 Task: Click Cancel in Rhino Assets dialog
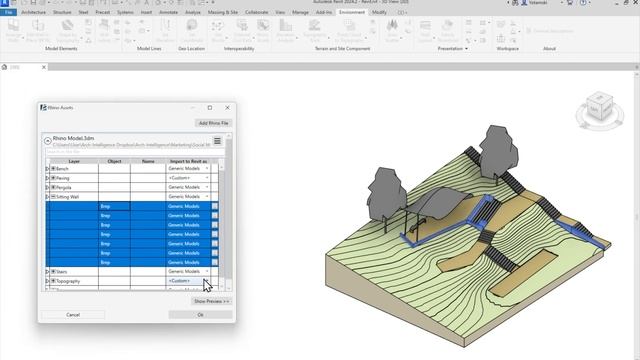[x=73, y=315]
